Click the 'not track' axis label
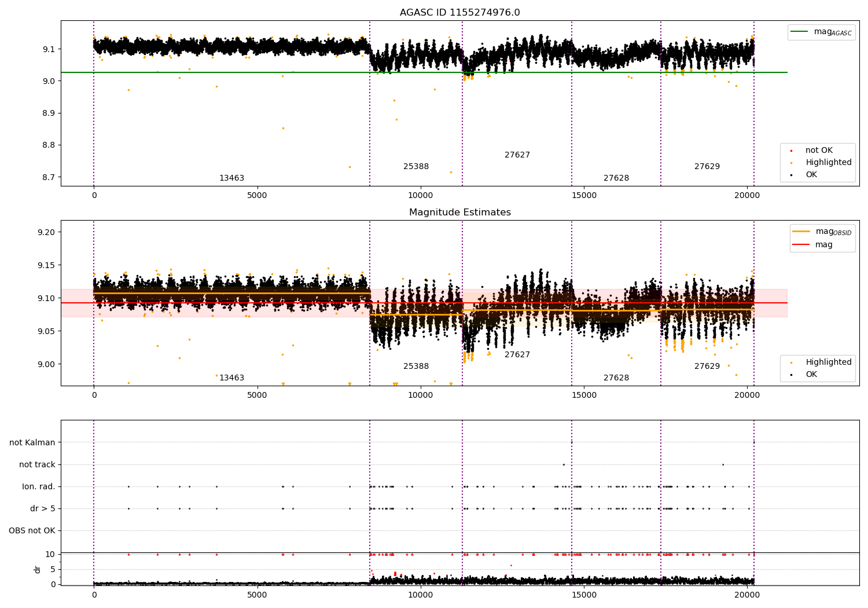This screenshot has height=608, width=868. 37,464
